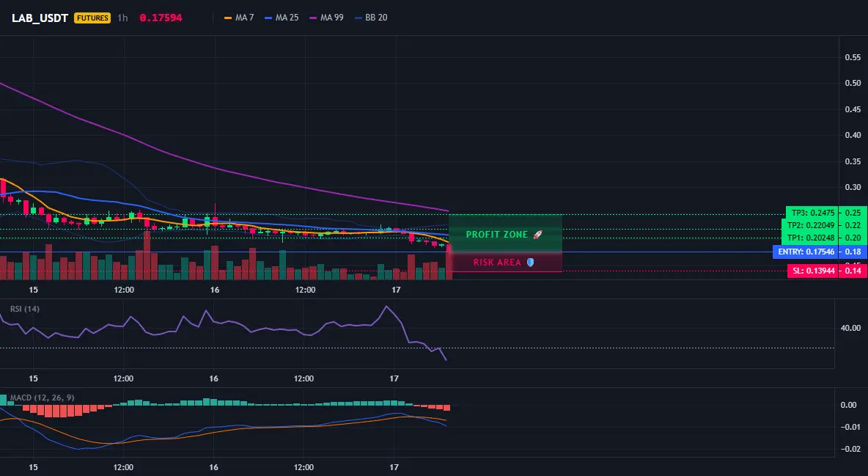The height and width of the screenshot is (476, 868).
Task: Open the RSI (14) indicator label
Action: [x=25, y=309]
